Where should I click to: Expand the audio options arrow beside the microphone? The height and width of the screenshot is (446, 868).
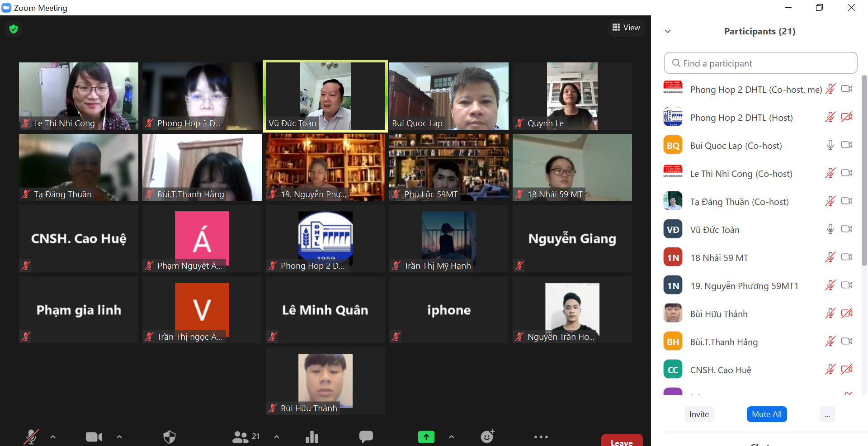click(x=53, y=437)
